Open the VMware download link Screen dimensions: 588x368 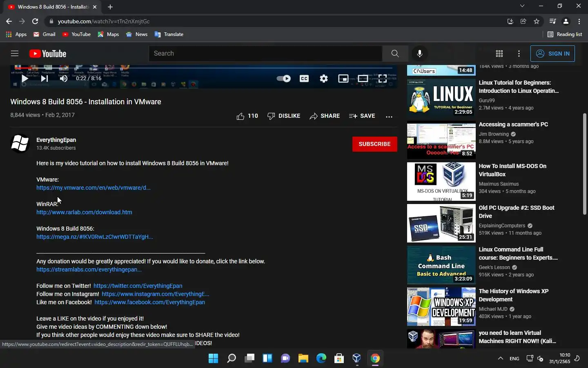94,188
